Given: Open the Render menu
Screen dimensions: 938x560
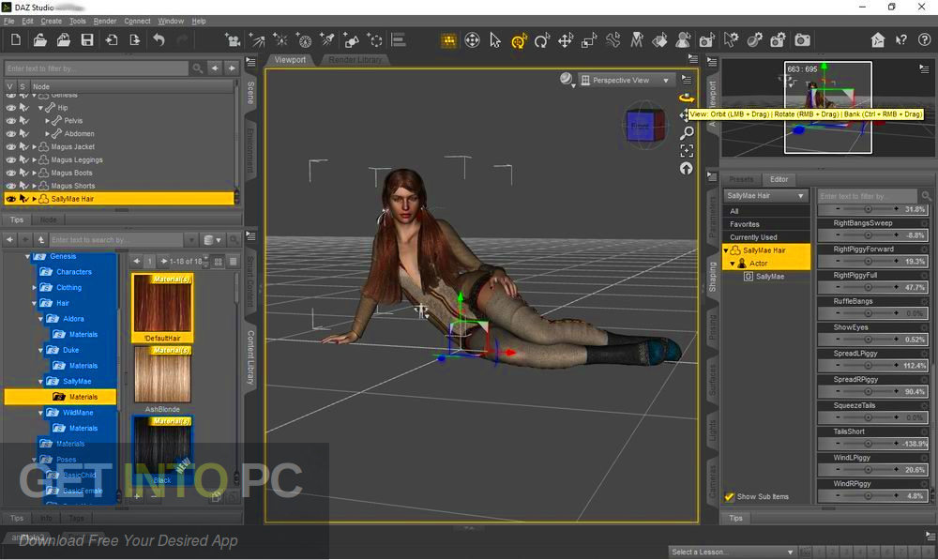Looking at the screenshot, I should 105,21.
